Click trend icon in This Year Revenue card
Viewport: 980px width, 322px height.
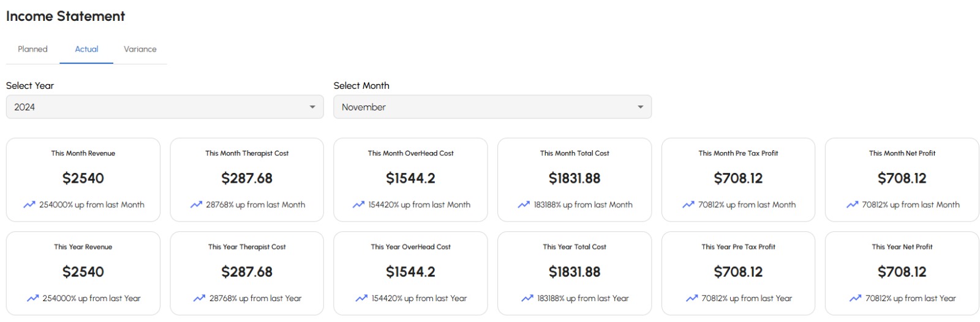[x=32, y=299]
